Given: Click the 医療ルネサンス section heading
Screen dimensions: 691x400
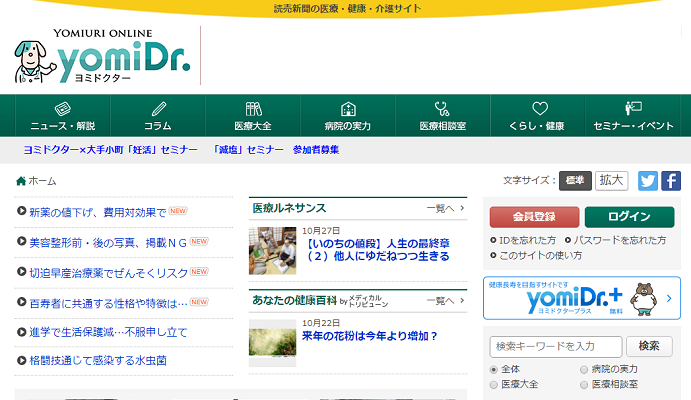Looking at the screenshot, I should coord(289,208).
